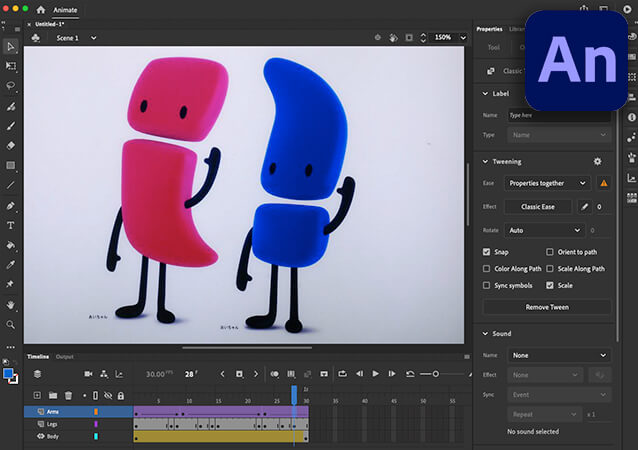Enable Scale Along Path checkbox
Viewport: 638px width, 450px height.
coord(550,269)
